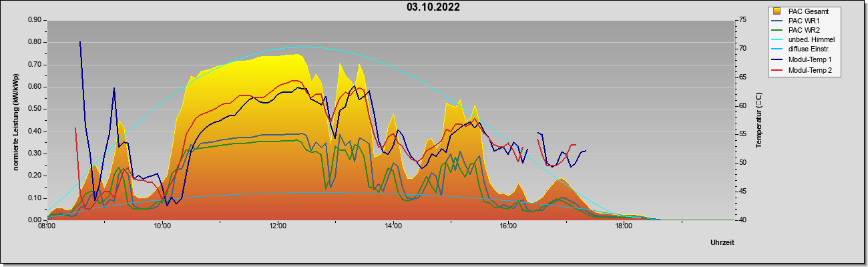Click the orange PAC Gesamt legend swatch
Image resolution: width=868 pixels, height=267 pixels.
777,11
